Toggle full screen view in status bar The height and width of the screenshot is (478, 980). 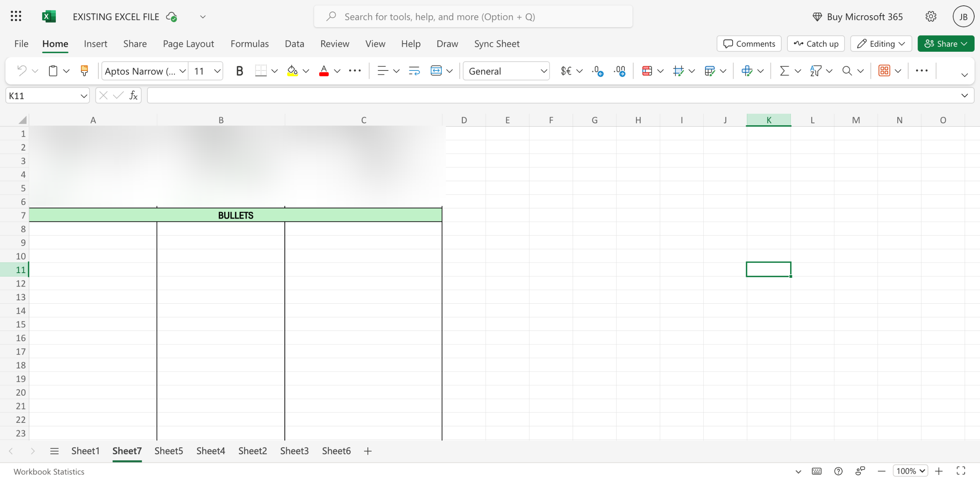tap(961, 471)
